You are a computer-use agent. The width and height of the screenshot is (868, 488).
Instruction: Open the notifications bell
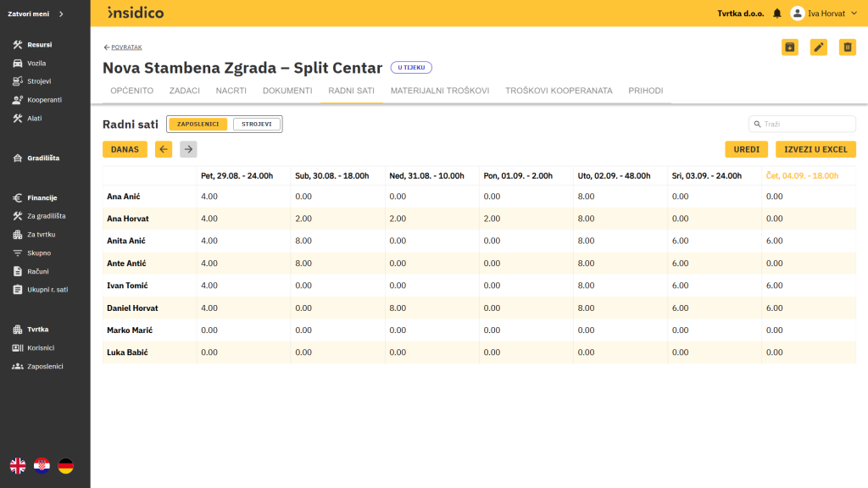point(776,14)
